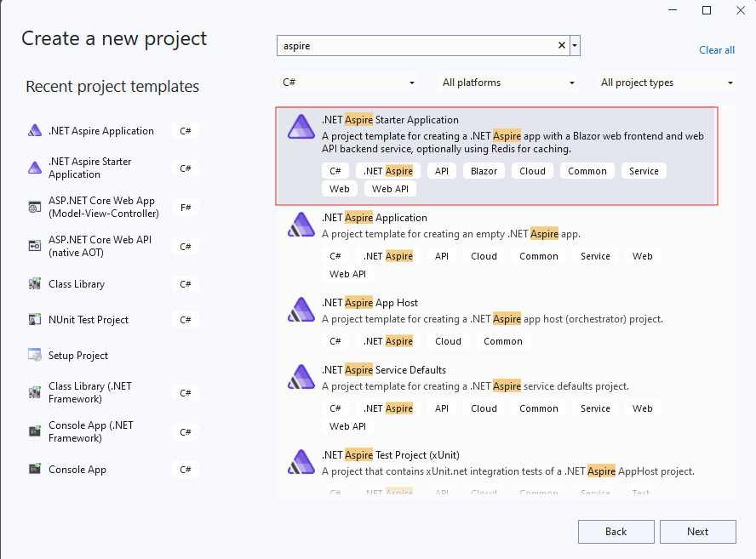Expand the search history dropdown arrow
Viewport: 756px width, 559px height.
click(x=576, y=46)
